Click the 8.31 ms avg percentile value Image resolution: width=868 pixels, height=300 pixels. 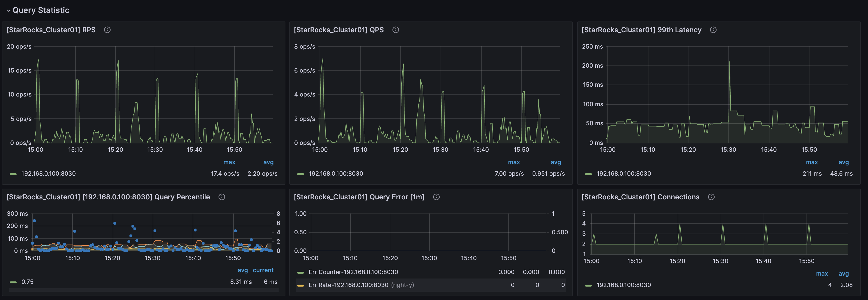(241, 282)
